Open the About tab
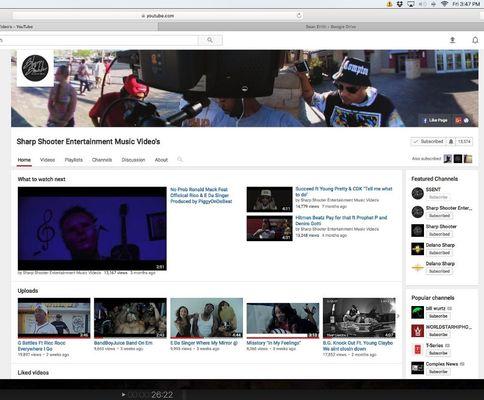The image size is (484, 400). click(x=161, y=160)
